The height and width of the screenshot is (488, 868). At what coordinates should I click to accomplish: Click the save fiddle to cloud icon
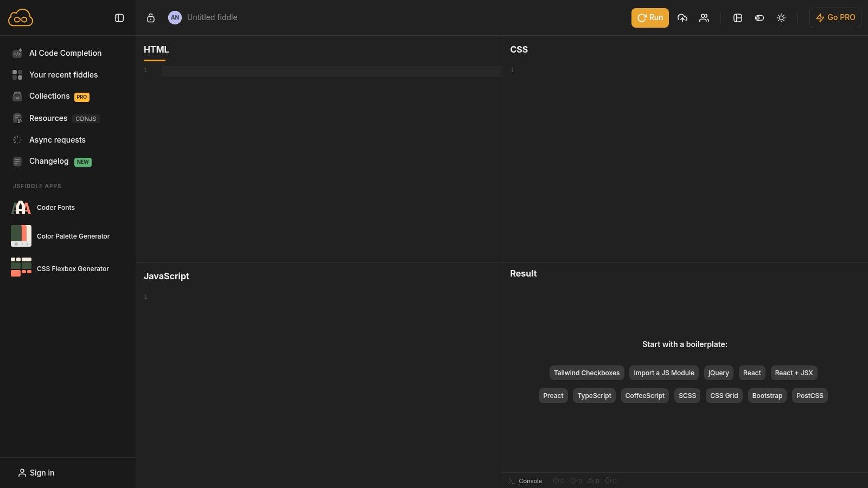click(682, 17)
